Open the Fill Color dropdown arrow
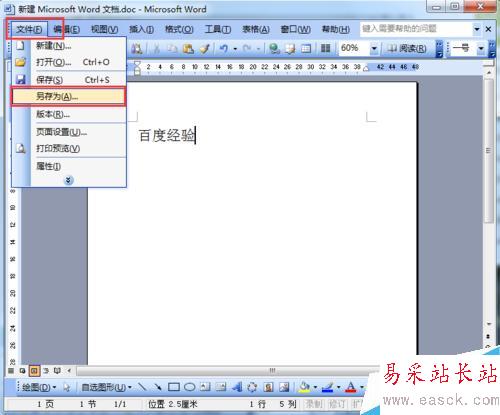Screen dimensions: 500x415 (315, 387)
